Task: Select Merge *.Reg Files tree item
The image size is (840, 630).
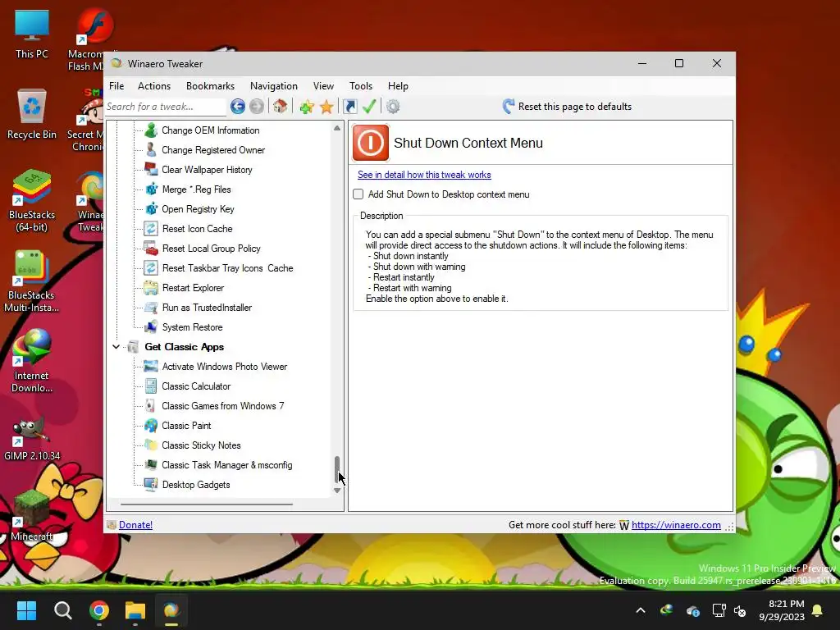Action: (197, 189)
